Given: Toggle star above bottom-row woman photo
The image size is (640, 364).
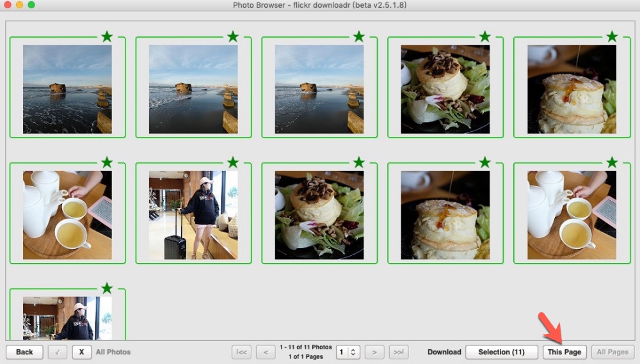Looking at the screenshot, I should pyautogui.click(x=107, y=288).
